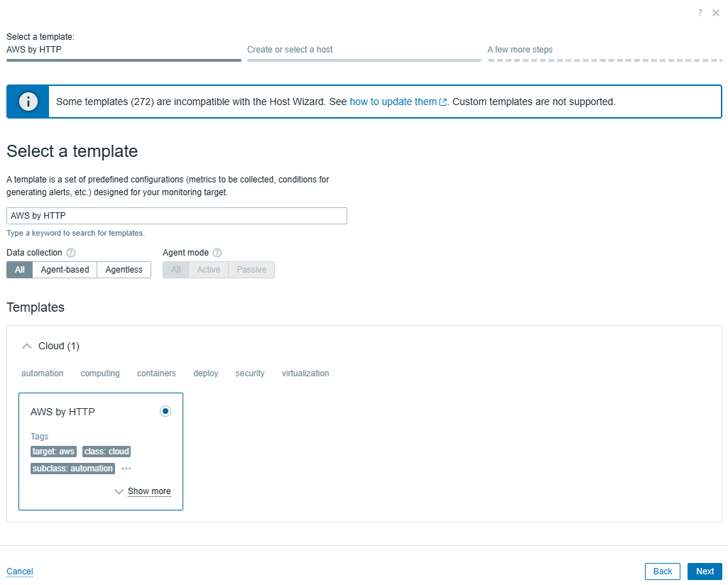
Task: Click the template search input field
Action: [176, 216]
